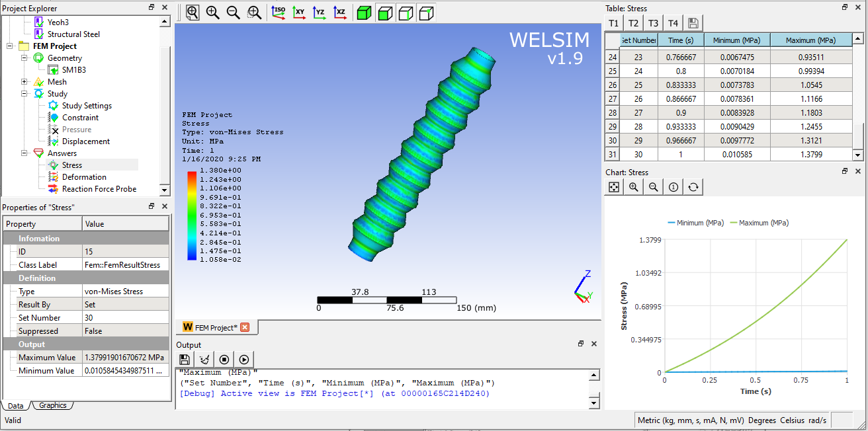The width and height of the screenshot is (868, 431).
Task: Switch to ISO isometric view
Action: click(x=279, y=13)
